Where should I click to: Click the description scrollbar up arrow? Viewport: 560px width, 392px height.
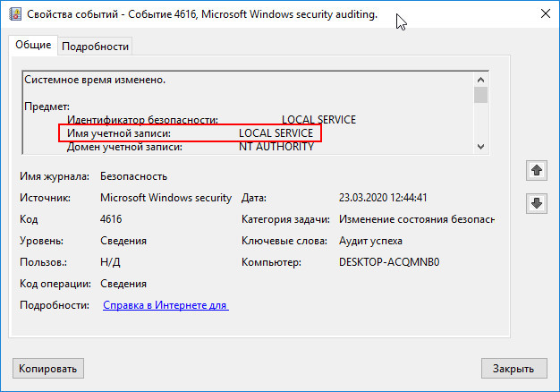[x=480, y=80]
